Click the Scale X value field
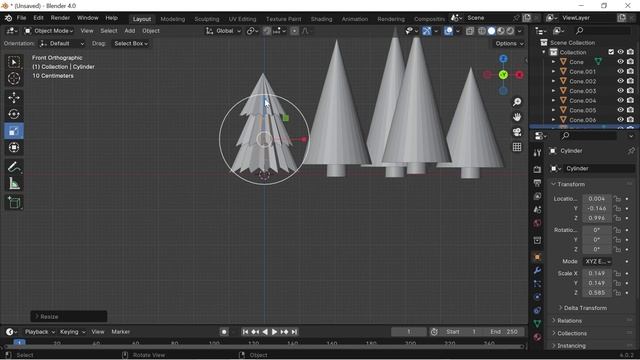Image resolution: width=640 pixels, height=360 pixels. click(597, 273)
